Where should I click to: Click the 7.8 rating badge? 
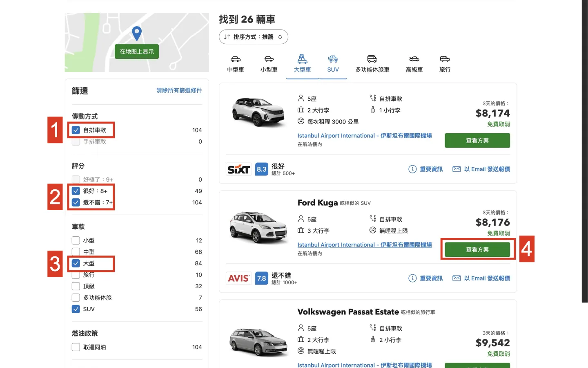(262, 278)
